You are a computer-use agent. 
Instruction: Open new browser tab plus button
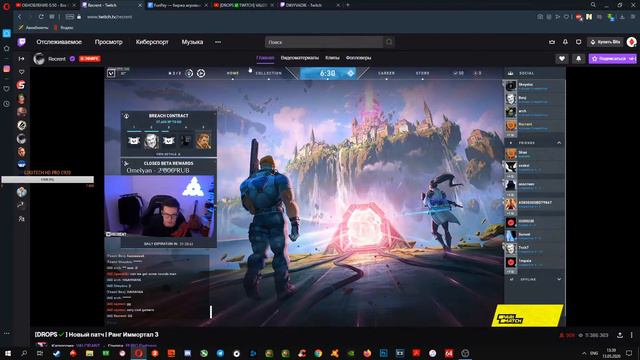tap(348, 5)
